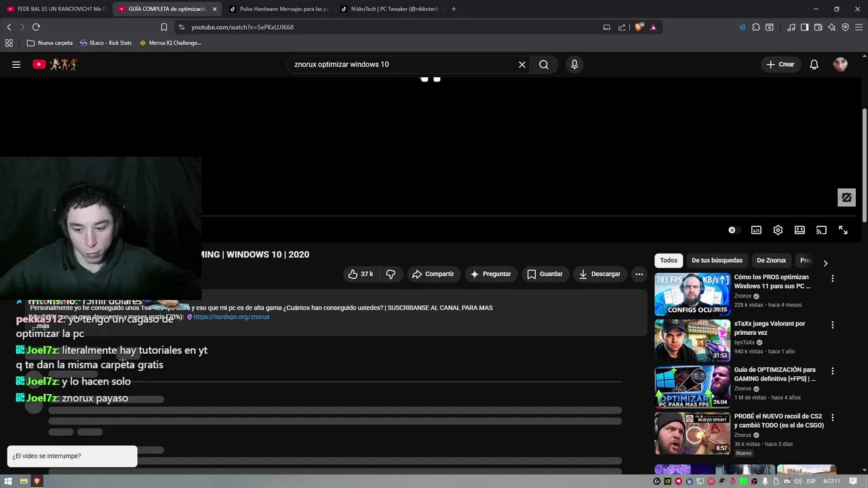Open the '0Laco - Kick Stats' bookmark
Viewport: 868px width, 488px height.
point(105,43)
